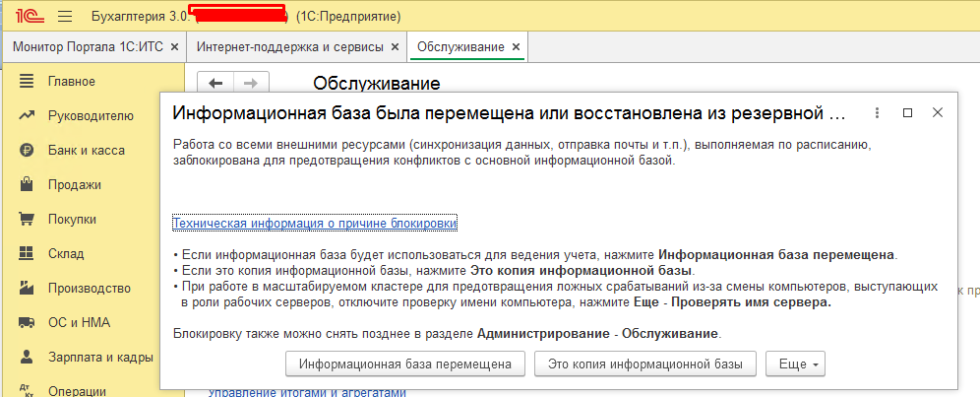
Task: Open the Покупки section
Action: pyautogui.click(x=73, y=219)
